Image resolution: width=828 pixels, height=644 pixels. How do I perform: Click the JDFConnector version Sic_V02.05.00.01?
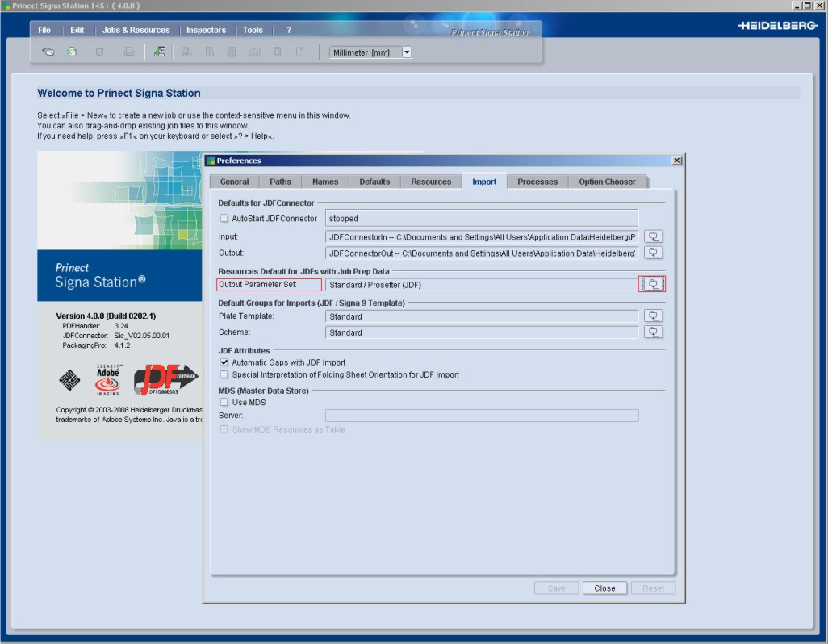click(x=141, y=335)
